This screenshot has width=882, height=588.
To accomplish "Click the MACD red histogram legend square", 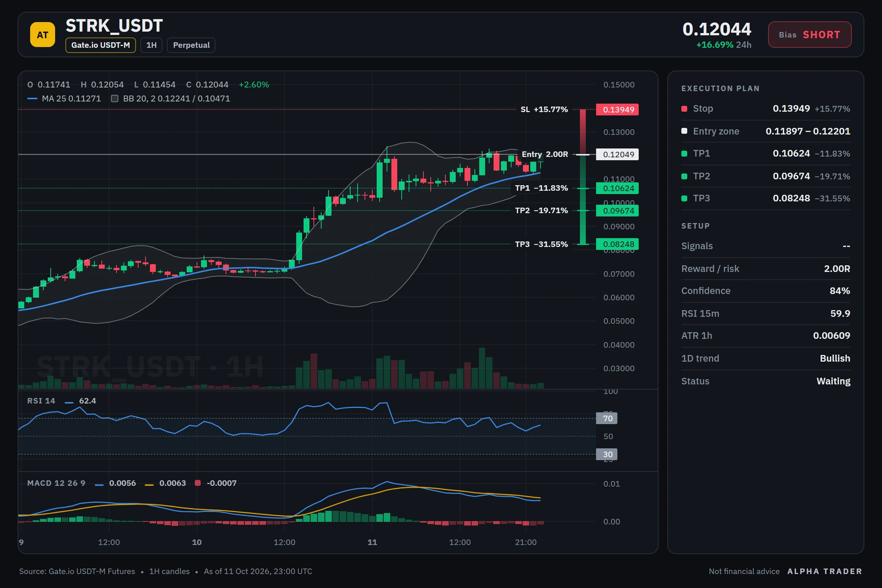I will 198,483.
